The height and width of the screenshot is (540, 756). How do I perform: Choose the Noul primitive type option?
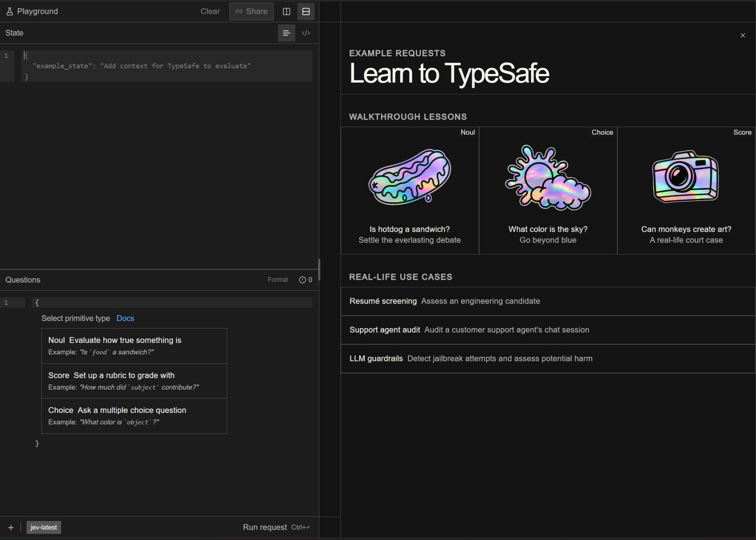click(134, 346)
